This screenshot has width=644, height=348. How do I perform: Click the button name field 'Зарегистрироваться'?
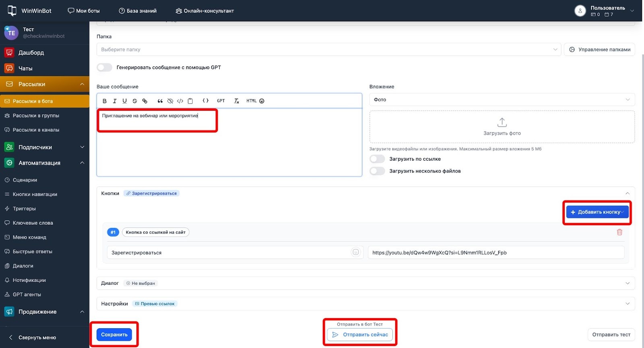[x=229, y=253]
